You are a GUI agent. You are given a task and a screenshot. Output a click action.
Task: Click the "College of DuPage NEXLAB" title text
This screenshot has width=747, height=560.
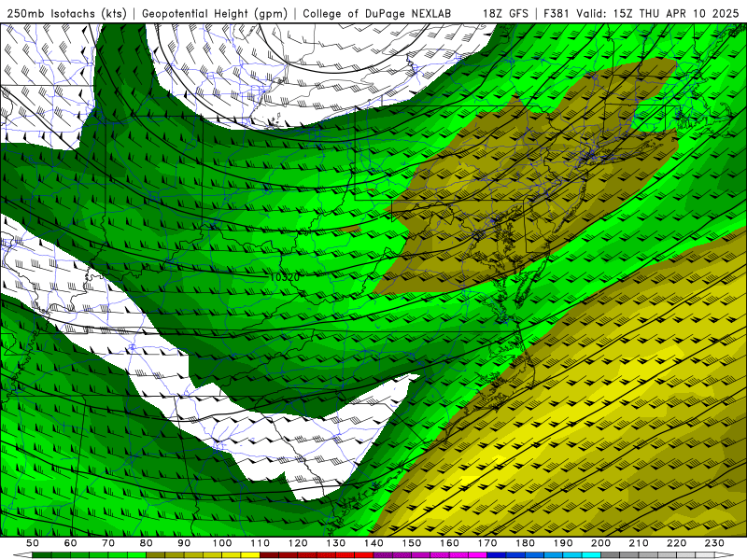click(377, 14)
